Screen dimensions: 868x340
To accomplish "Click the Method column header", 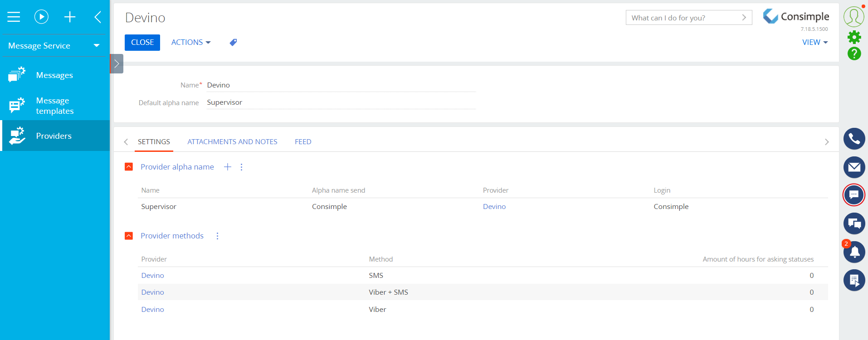I will 380,259.
